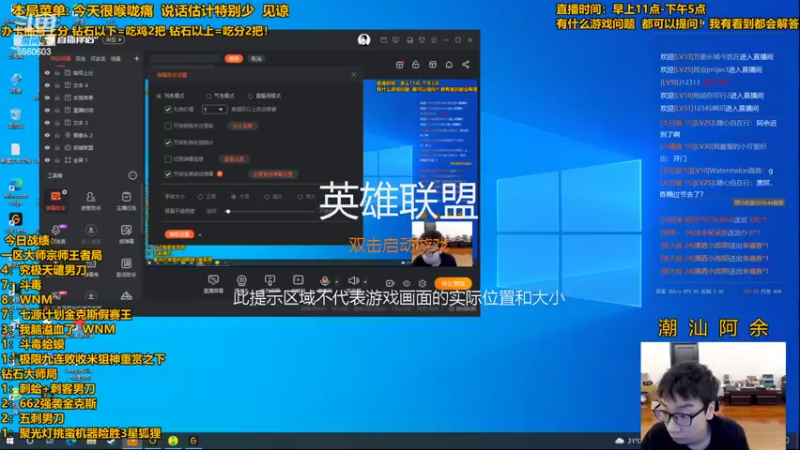Click the weather widget in taskbar
800x450 pixels.
628,441
